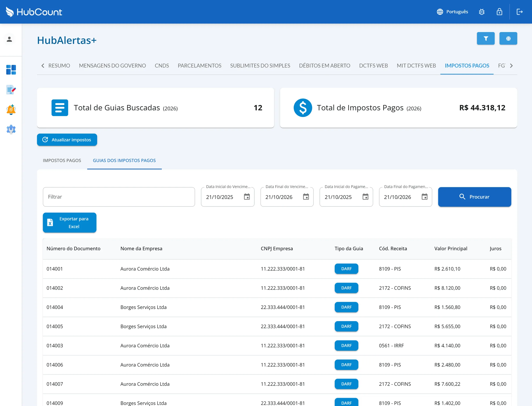Go to the DCTFS WEB tab
This screenshot has height=406, width=532.
point(373,66)
